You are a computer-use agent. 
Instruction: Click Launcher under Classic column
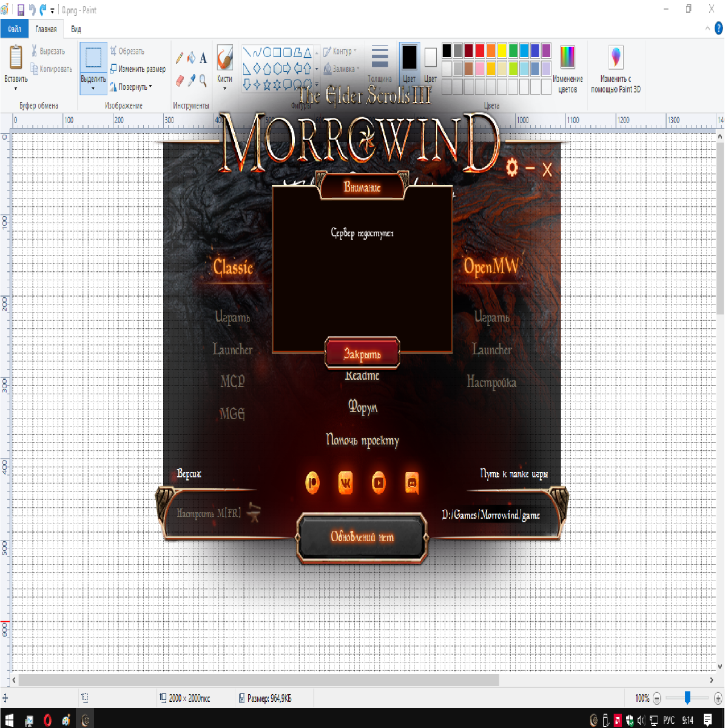click(x=232, y=349)
